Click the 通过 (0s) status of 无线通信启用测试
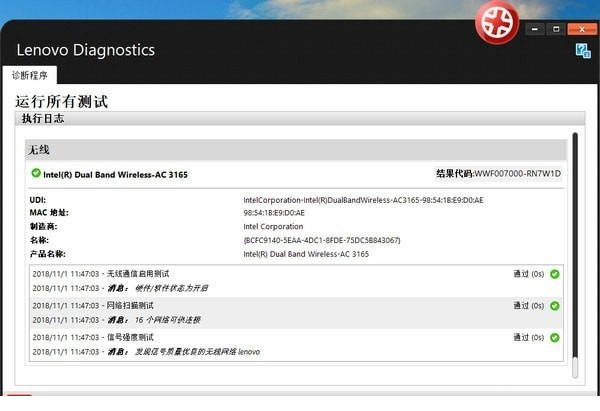Image resolution: width=600 pixels, height=411 pixels. click(528, 274)
